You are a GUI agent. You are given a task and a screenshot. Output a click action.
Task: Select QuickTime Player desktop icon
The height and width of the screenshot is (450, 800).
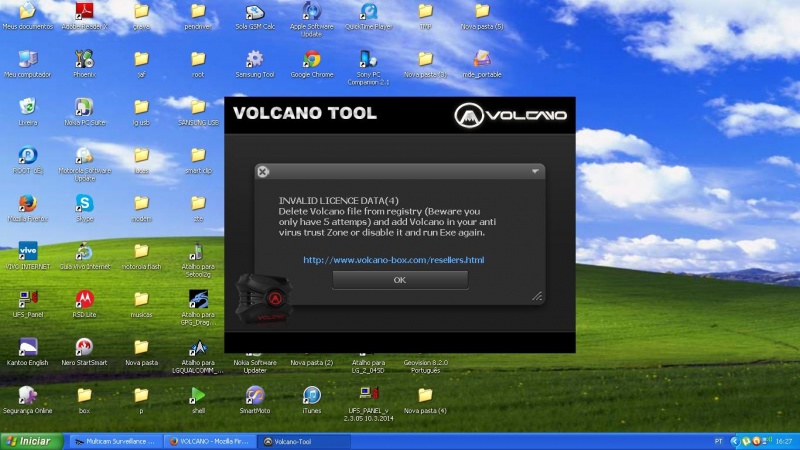pyautogui.click(x=368, y=16)
